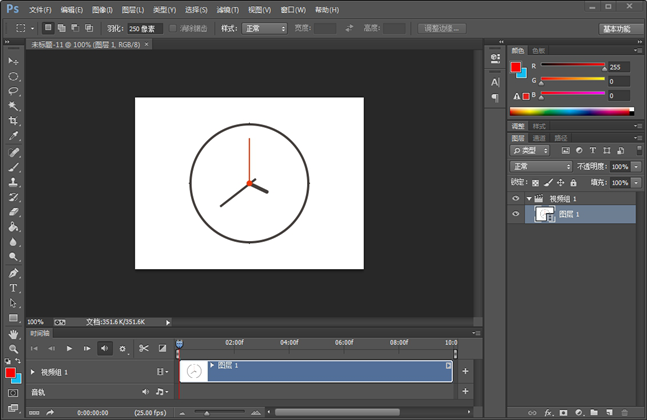Open the 图层(L) menu
The image size is (647, 420).
(x=133, y=9)
